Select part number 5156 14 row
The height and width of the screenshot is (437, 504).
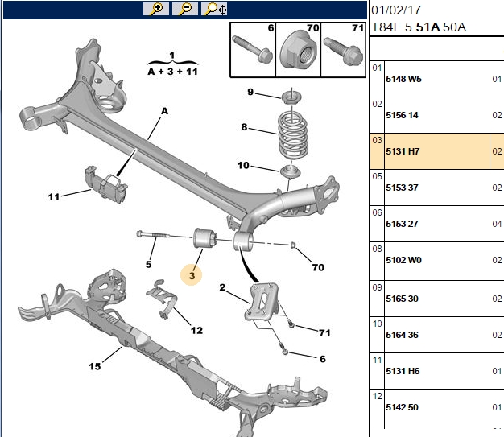tap(437, 115)
